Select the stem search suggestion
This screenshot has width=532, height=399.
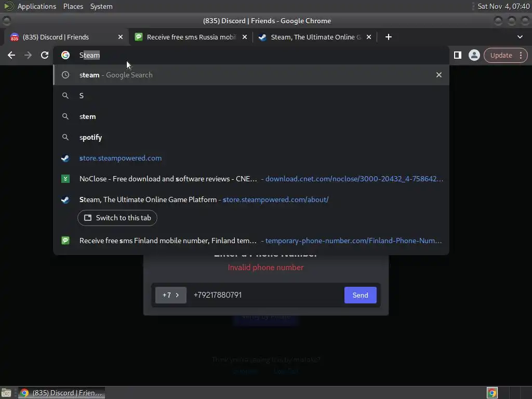pos(251,116)
